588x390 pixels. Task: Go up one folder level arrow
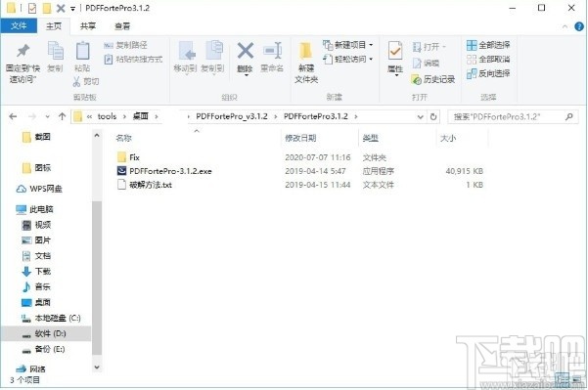(x=63, y=116)
